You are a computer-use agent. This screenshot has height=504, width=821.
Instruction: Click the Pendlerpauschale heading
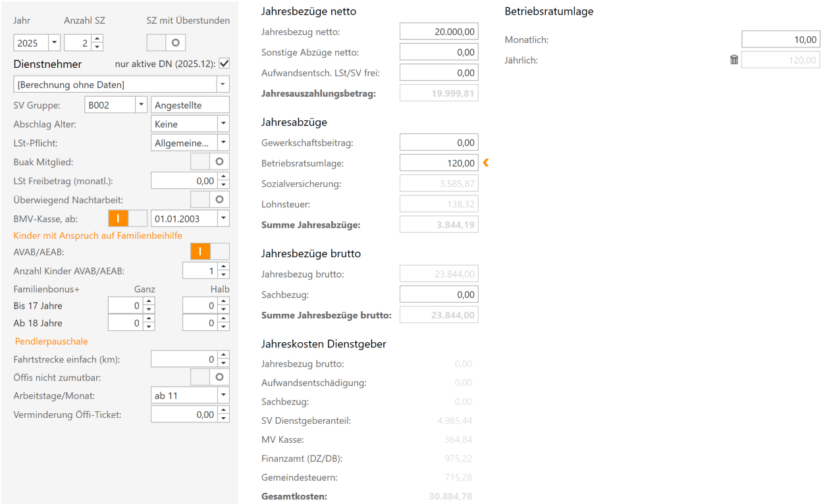tap(51, 341)
